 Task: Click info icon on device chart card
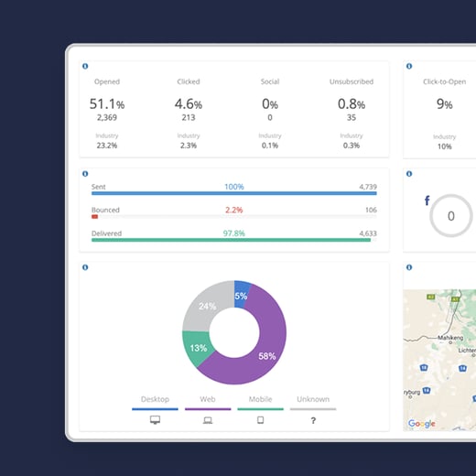coord(85,267)
